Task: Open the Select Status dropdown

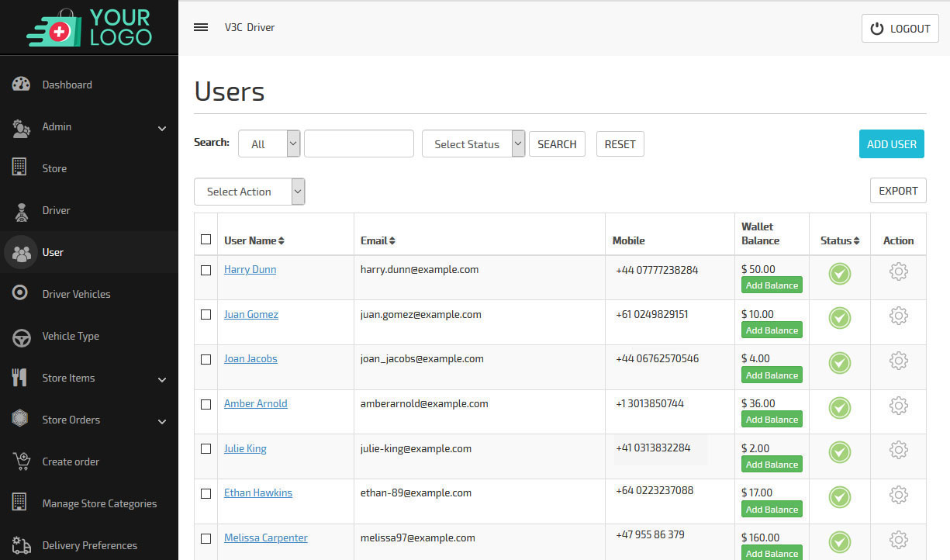Action: 473,143
